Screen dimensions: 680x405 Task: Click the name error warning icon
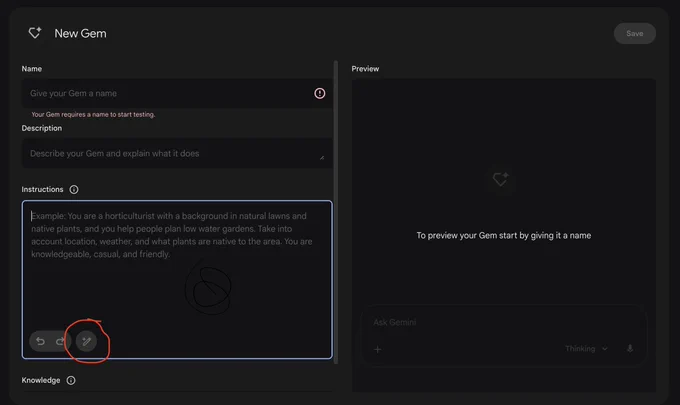320,93
